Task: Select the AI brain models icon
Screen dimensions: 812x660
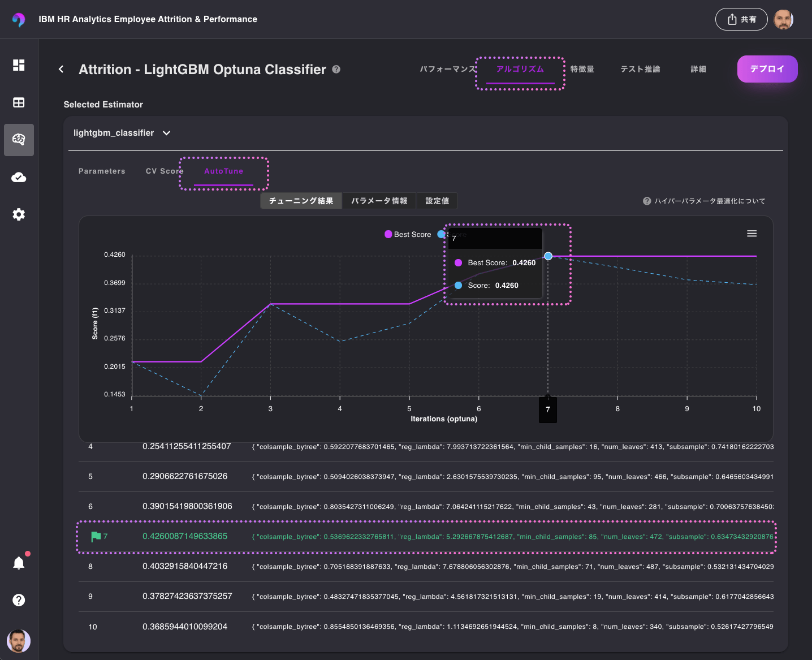Action: [x=19, y=140]
